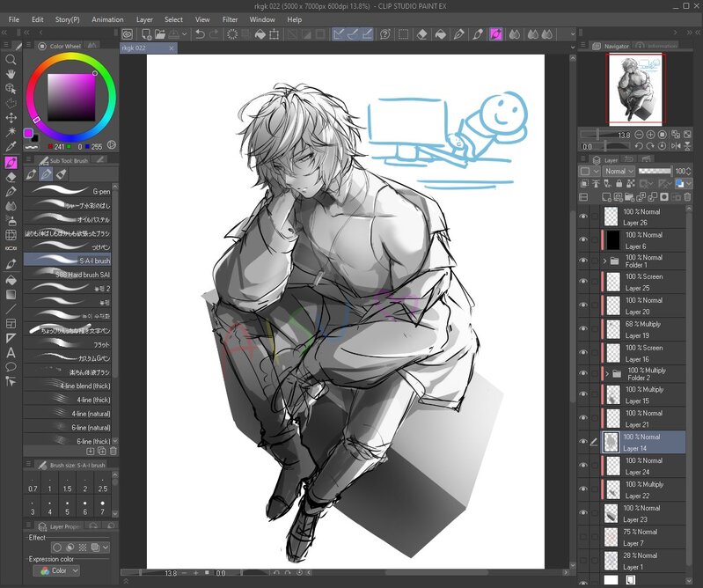The image size is (703, 588).
Task: Hide Layer 6 using its eye icon
Action: 583,239
